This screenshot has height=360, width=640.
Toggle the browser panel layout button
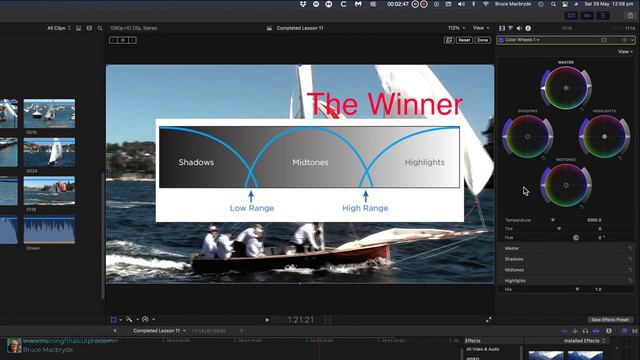click(x=571, y=16)
